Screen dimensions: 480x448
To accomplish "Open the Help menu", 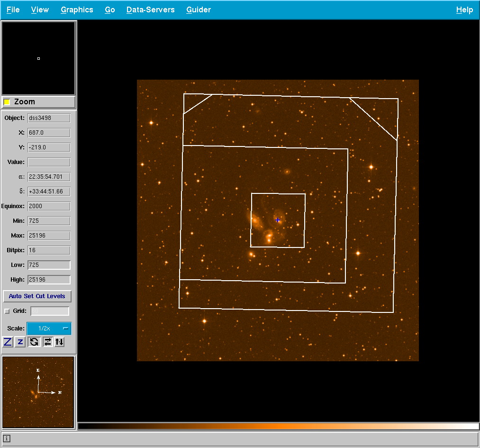I will click(x=464, y=10).
